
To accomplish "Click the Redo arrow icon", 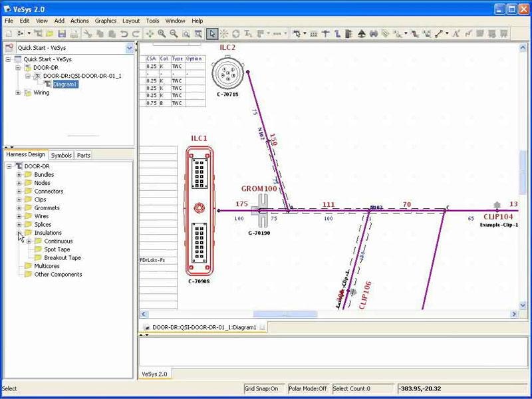I will (x=136, y=33).
